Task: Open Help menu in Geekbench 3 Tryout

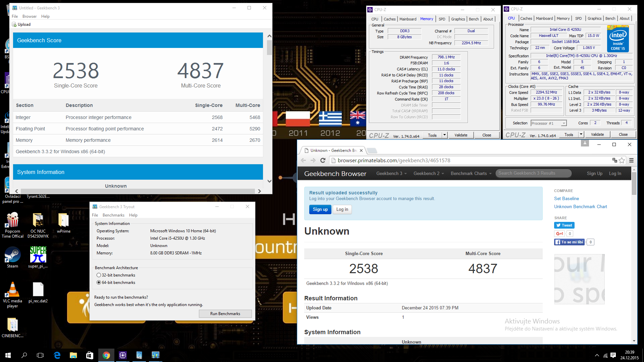Action: pos(133,215)
